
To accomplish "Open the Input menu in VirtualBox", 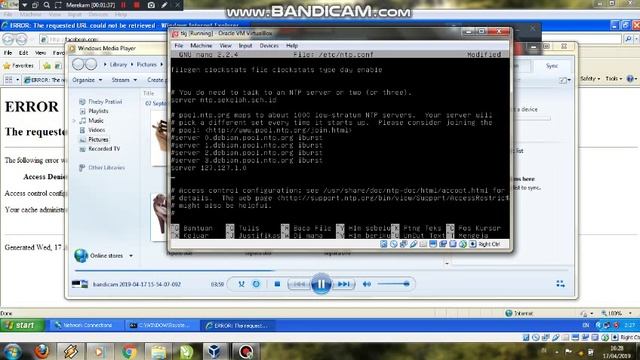I will tap(245, 45).
